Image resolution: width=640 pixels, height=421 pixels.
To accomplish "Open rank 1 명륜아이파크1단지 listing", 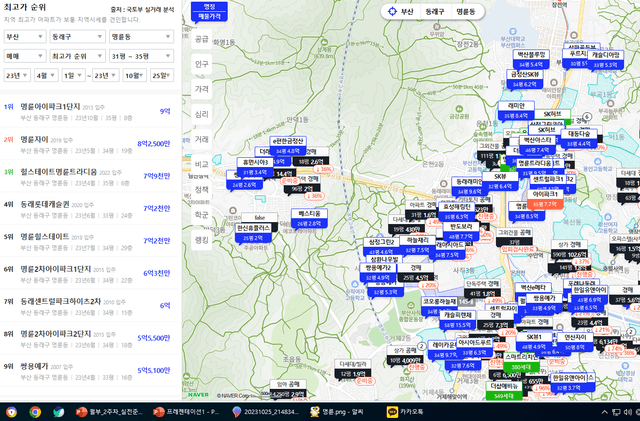I will [90, 111].
